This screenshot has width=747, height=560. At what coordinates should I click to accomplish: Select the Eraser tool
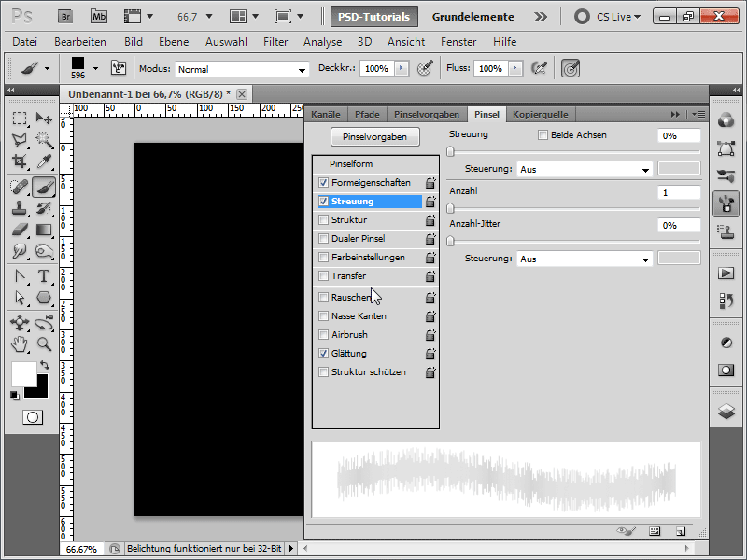tap(20, 230)
